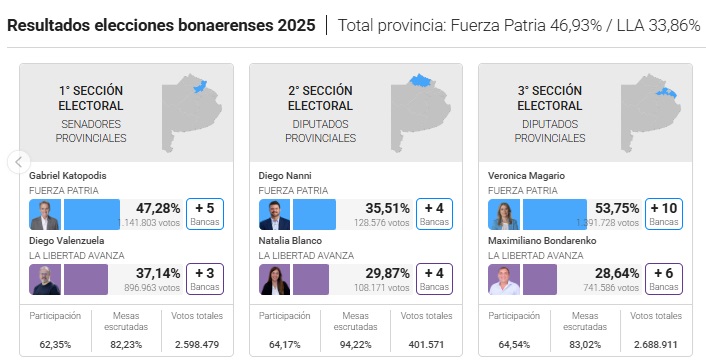Click the 3° Sección province map icon
The width and height of the screenshot is (706, 361).
click(651, 113)
